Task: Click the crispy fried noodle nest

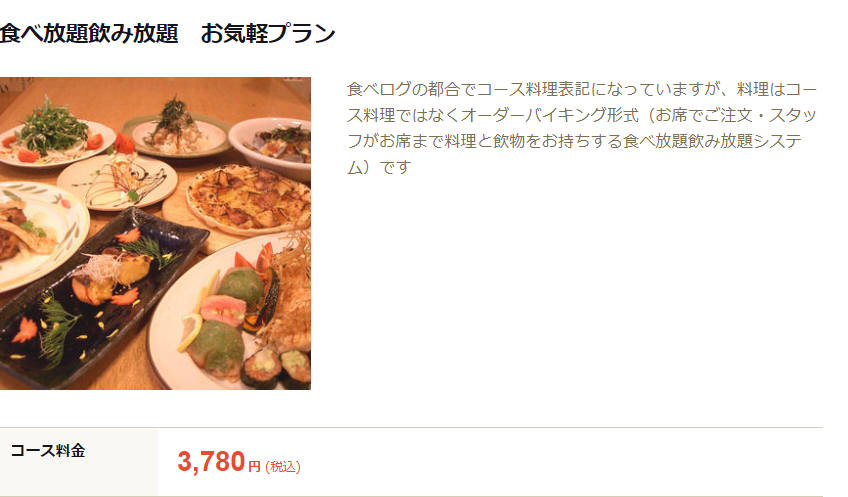Action: pyautogui.click(x=289, y=292)
